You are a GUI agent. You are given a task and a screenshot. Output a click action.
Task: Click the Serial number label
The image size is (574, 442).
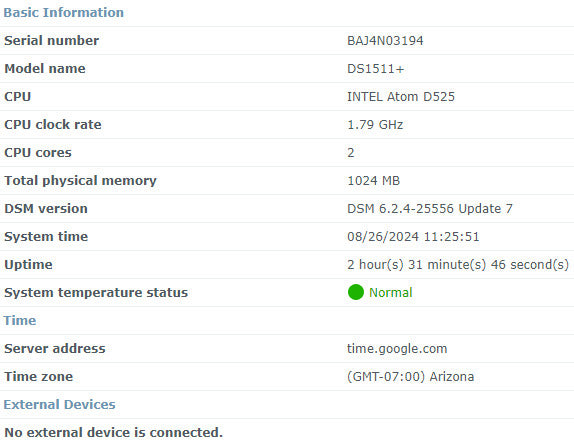click(52, 41)
